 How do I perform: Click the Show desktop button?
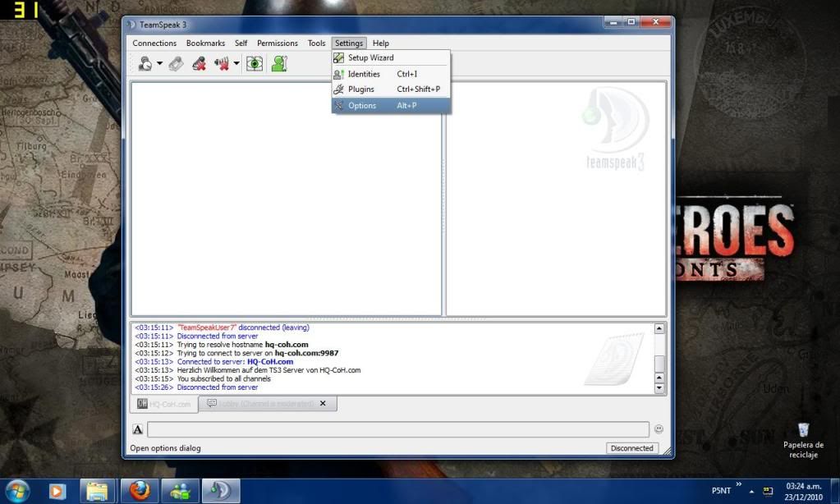(x=836, y=491)
